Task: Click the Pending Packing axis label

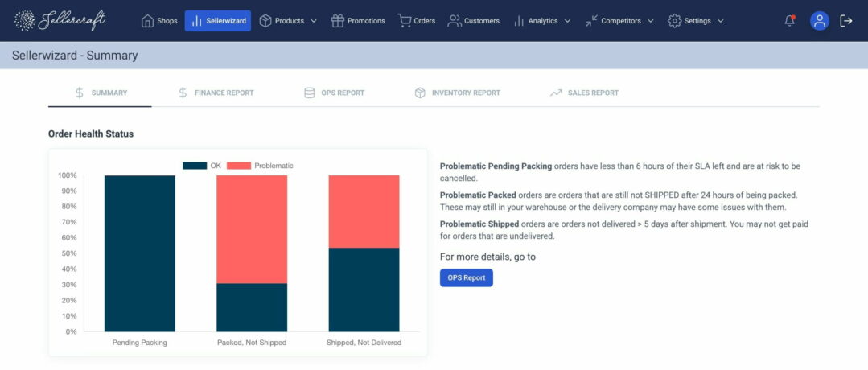Action: click(139, 343)
